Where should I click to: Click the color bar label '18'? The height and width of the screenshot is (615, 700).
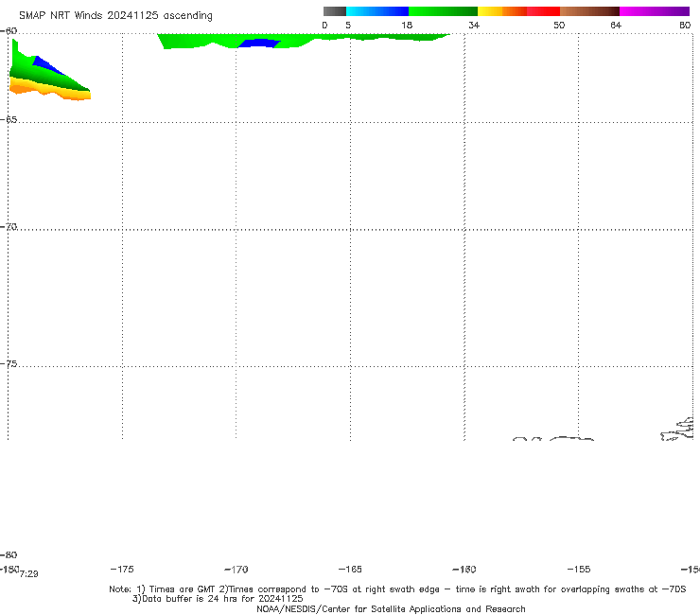(x=407, y=26)
